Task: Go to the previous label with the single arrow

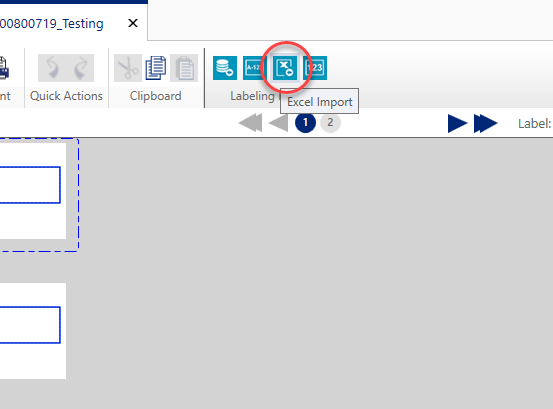Action: coord(278,123)
